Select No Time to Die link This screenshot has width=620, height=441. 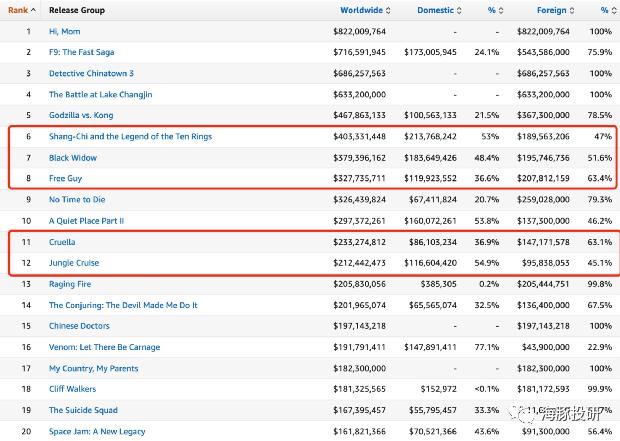click(78, 199)
